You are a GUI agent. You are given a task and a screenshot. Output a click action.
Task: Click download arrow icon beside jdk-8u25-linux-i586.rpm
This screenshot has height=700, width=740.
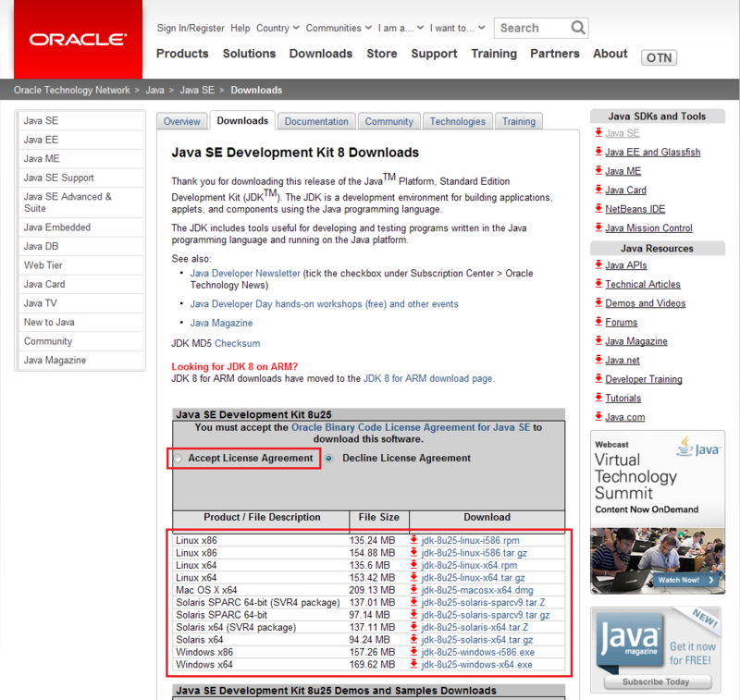(413, 540)
